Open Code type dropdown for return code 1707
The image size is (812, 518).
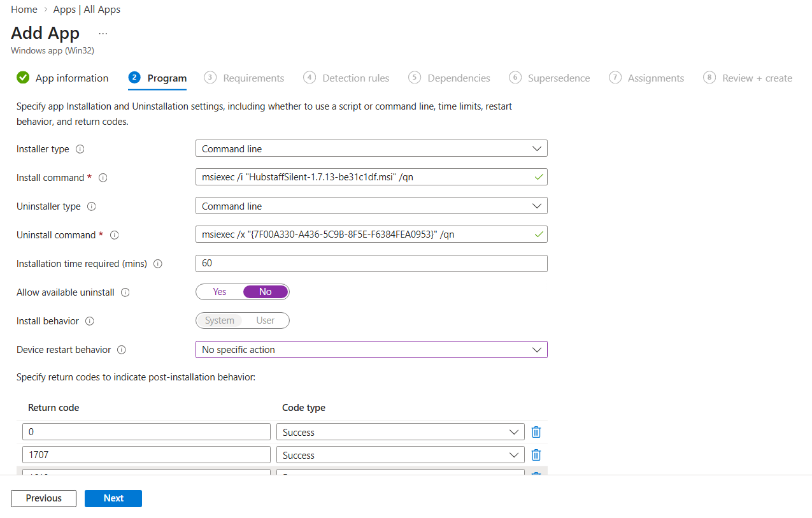tap(400, 455)
